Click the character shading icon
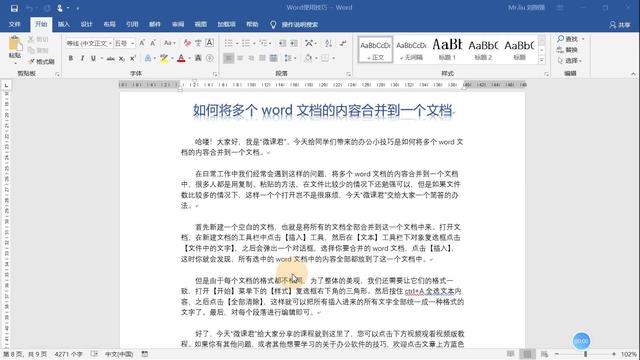Image resolution: width=640 pixels, height=360 pixels. [198, 58]
